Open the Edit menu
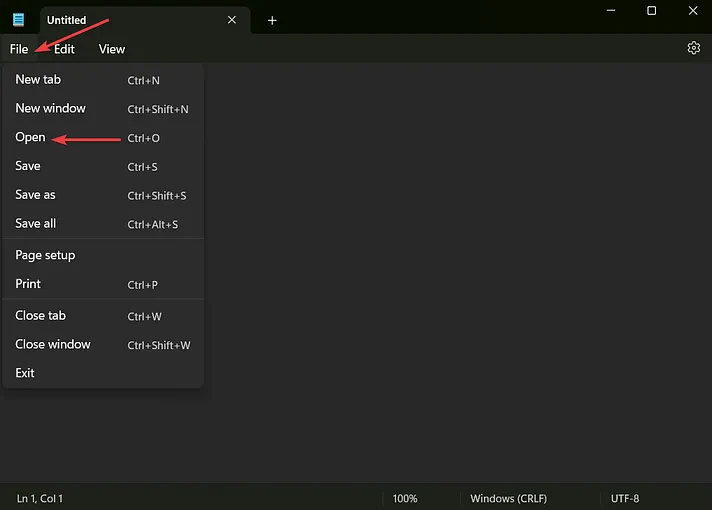 (64, 49)
